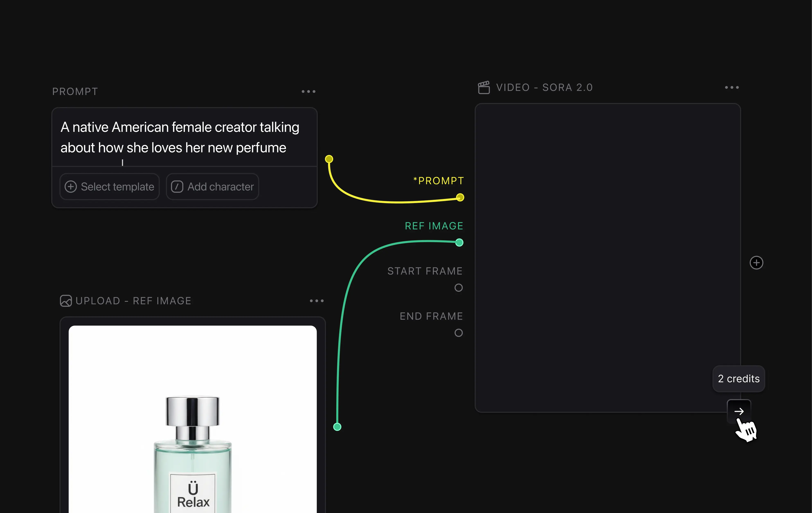
Task: Click the yellow *Prompt input connector
Action: click(x=460, y=197)
